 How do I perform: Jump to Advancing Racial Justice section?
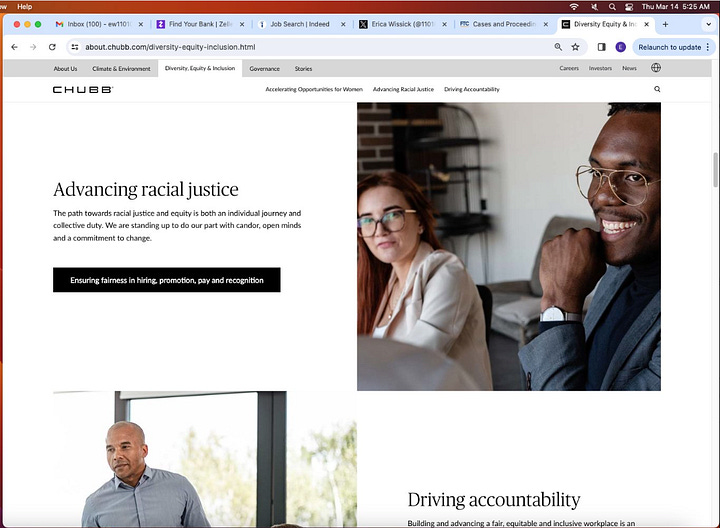tap(403, 90)
